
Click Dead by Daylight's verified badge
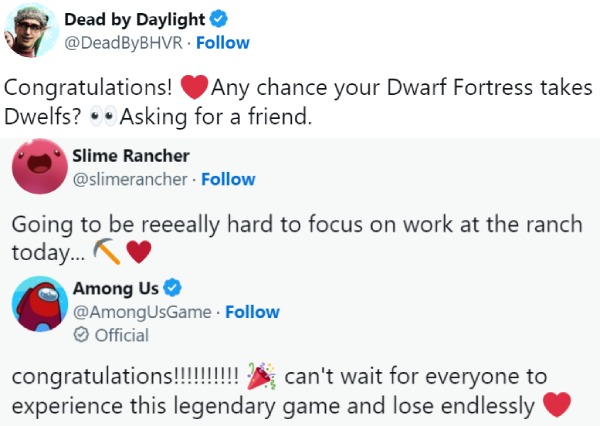point(218,19)
